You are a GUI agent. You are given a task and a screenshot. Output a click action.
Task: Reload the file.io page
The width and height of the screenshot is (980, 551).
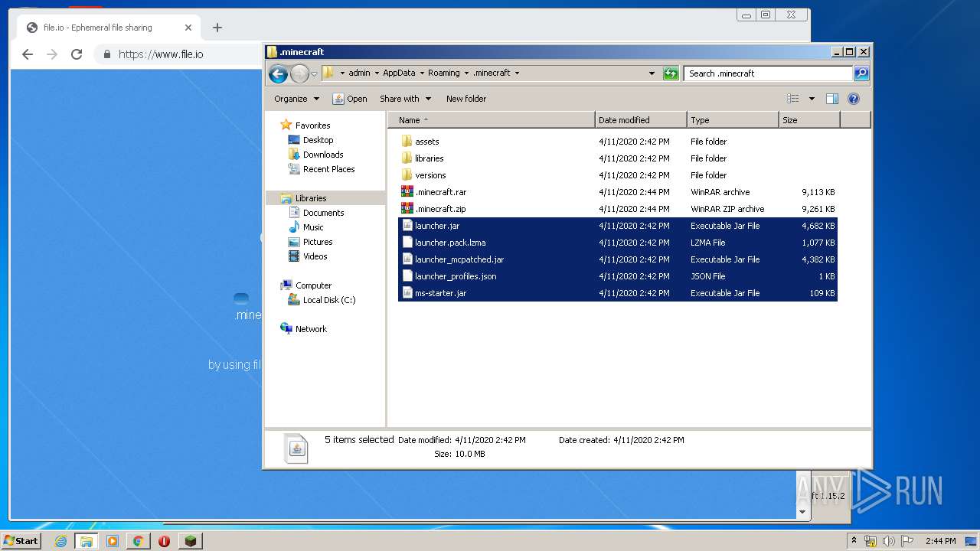[77, 54]
